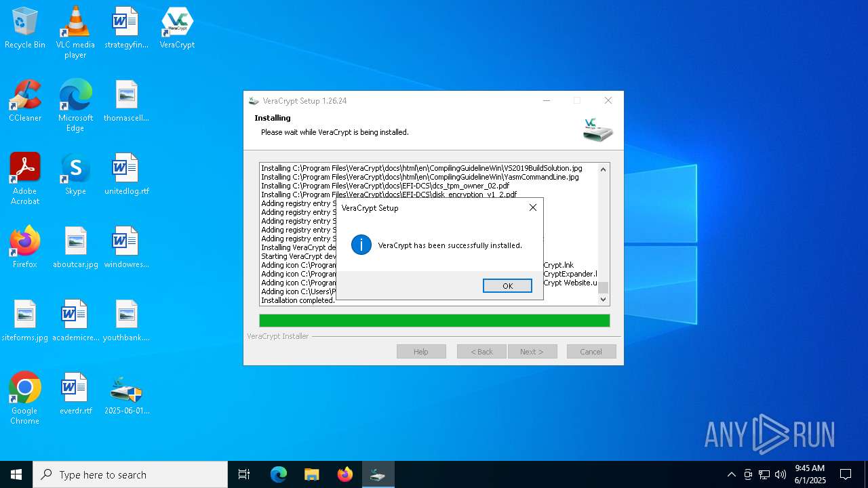Select the Google Chrome desktop shortcut

click(x=25, y=399)
